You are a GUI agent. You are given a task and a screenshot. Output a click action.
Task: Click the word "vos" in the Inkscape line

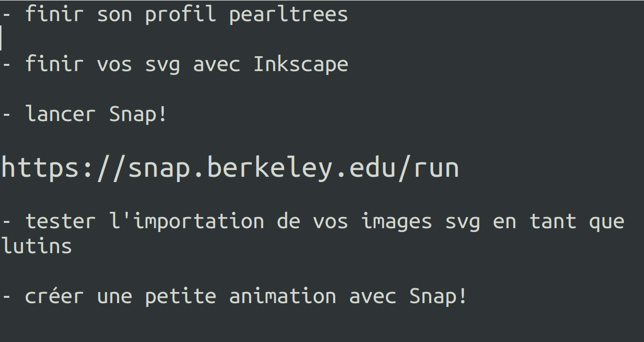click(x=114, y=64)
